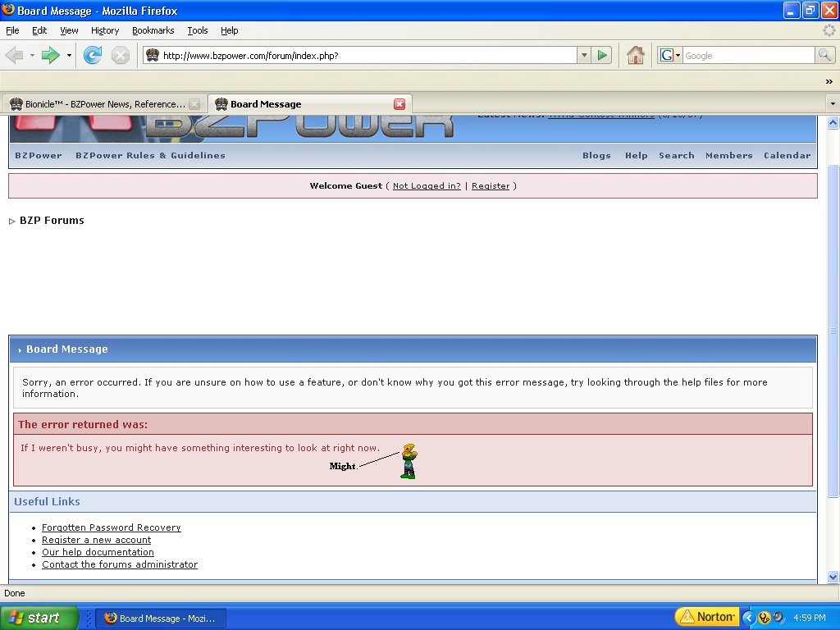The height and width of the screenshot is (630, 840).
Task: Click the vertical scrollbar up arrow
Action: 833,123
